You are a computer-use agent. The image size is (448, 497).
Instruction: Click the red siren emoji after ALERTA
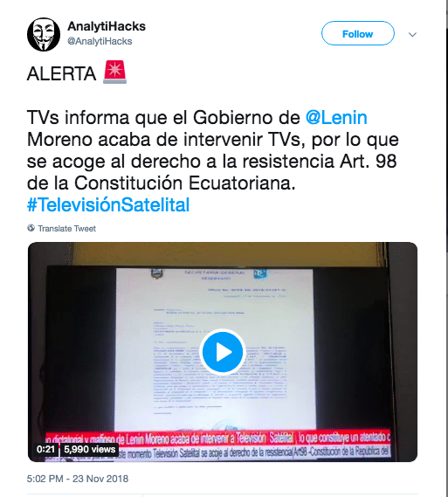114,72
